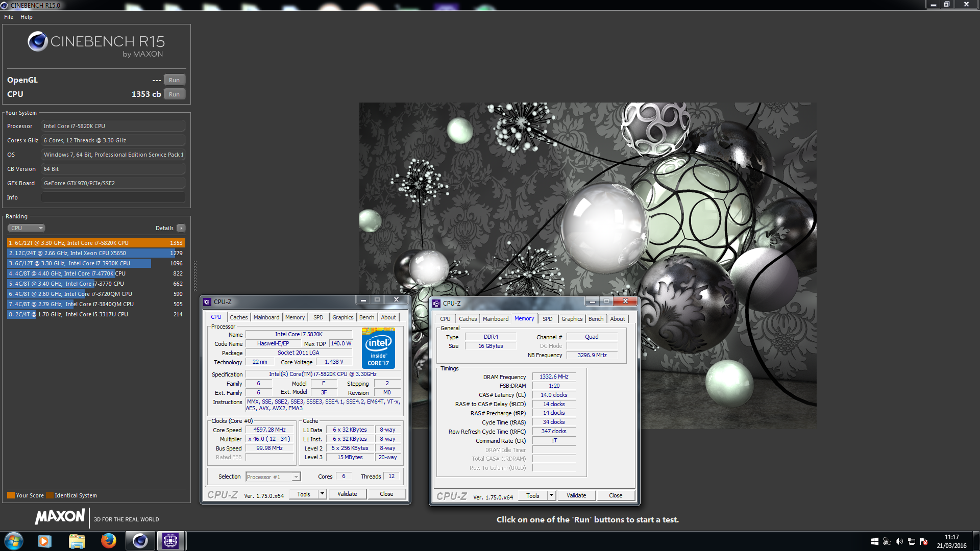
Task: Open Bench tab in CPU window
Action: (x=367, y=317)
